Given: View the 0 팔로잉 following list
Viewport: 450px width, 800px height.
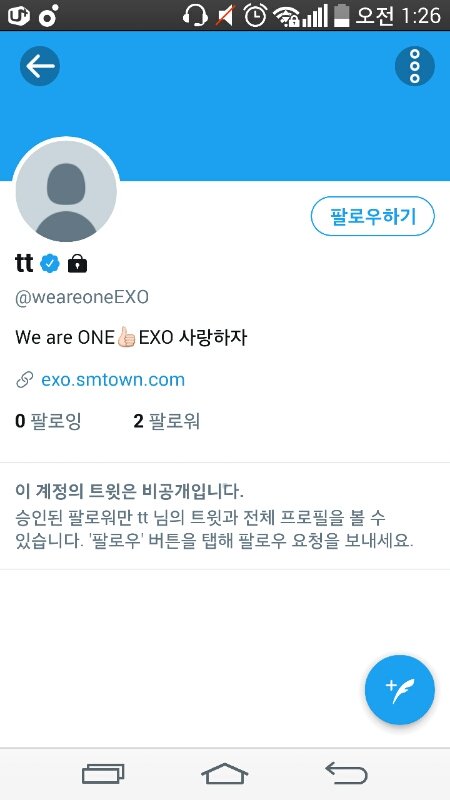Looking at the screenshot, I should pyautogui.click(x=48, y=421).
